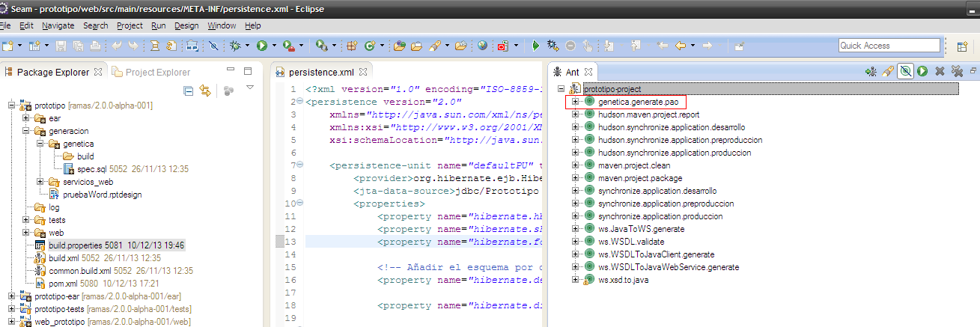Expand the ear folder
This screenshot has height=327, width=980.
[x=26, y=118]
